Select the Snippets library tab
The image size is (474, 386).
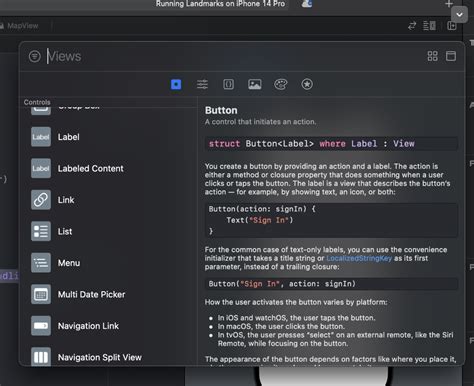[x=228, y=84]
